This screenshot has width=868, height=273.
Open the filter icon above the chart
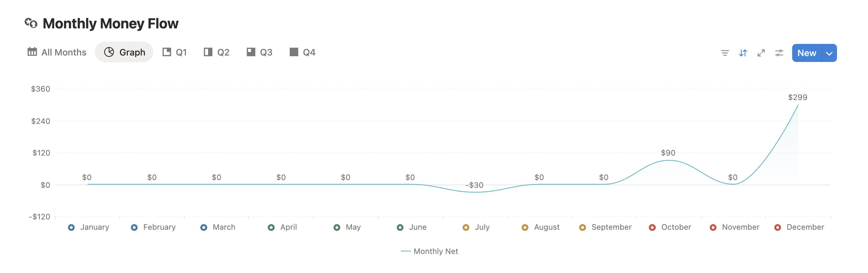[725, 53]
